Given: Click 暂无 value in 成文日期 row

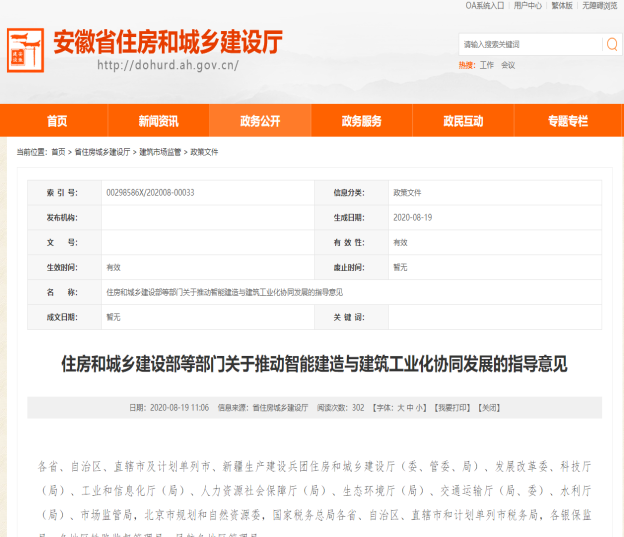Looking at the screenshot, I should (x=113, y=317).
